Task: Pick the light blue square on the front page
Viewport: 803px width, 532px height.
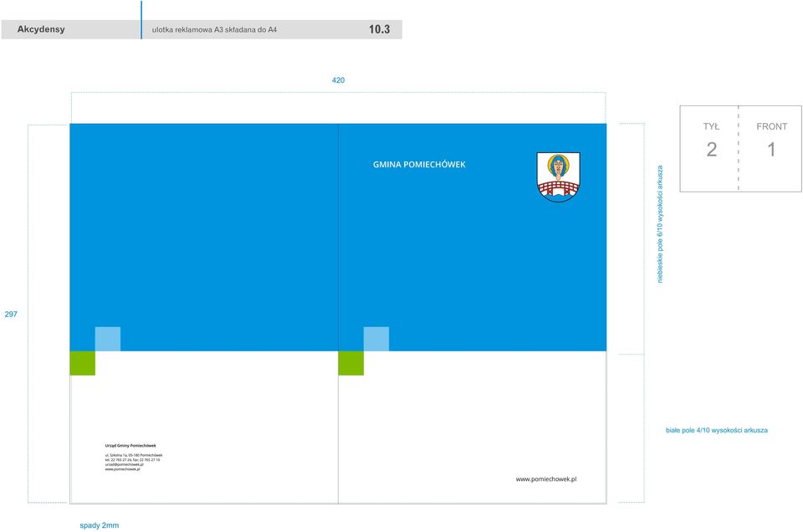Action: click(x=376, y=339)
